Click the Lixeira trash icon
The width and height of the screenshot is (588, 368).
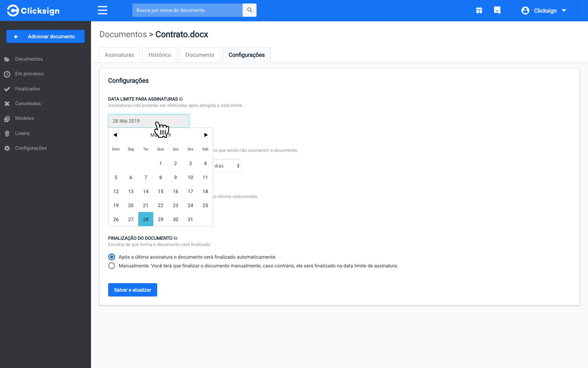tap(7, 134)
